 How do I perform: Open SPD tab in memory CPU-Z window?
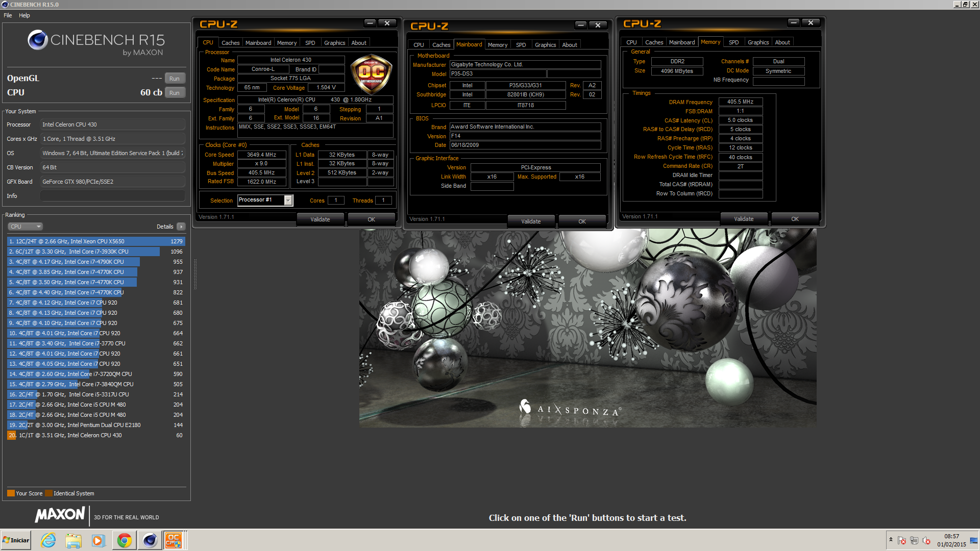(734, 42)
